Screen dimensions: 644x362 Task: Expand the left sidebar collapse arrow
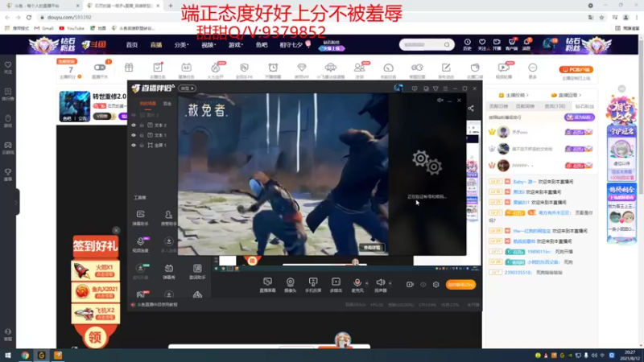tap(16, 202)
